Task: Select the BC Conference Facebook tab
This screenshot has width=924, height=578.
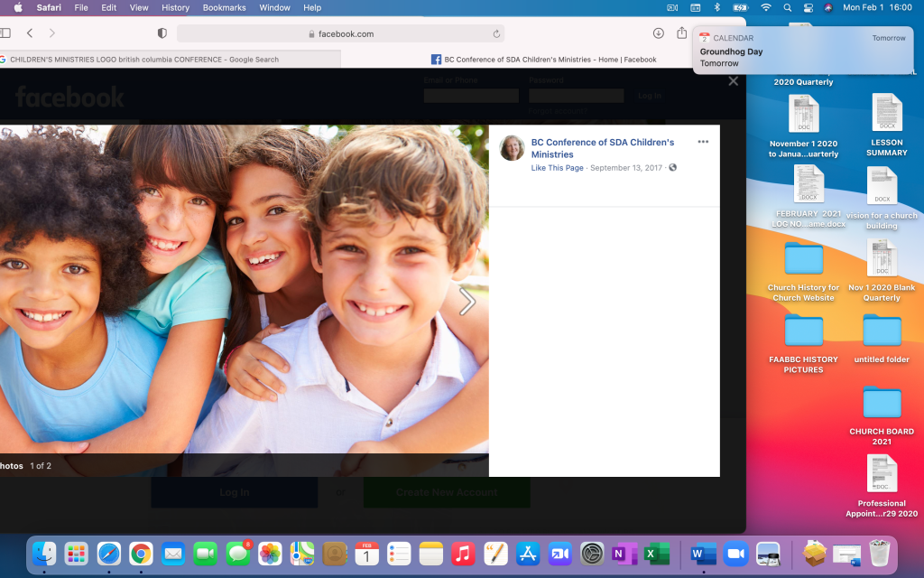Action: click(x=543, y=59)
